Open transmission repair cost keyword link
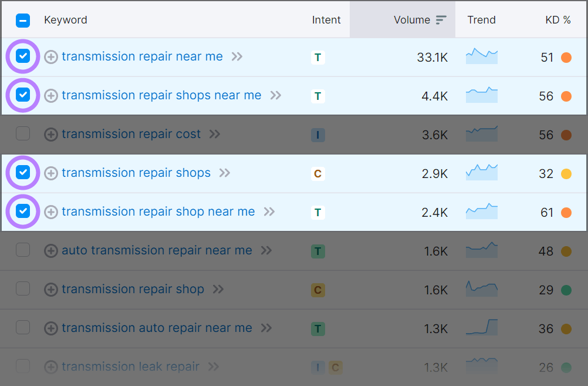Screen dimensions: 588x386 pyautogui.click(x=131, y=134)
